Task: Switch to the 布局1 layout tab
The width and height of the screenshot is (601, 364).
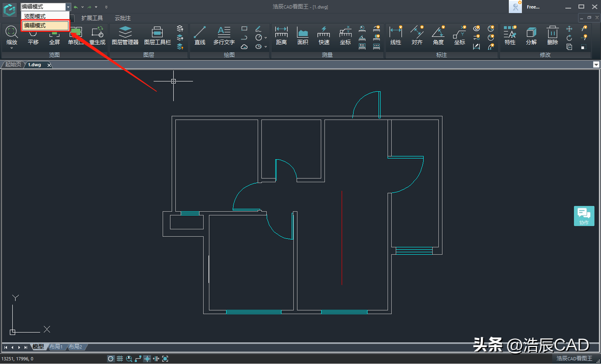Action: click(x=56, y=347)
